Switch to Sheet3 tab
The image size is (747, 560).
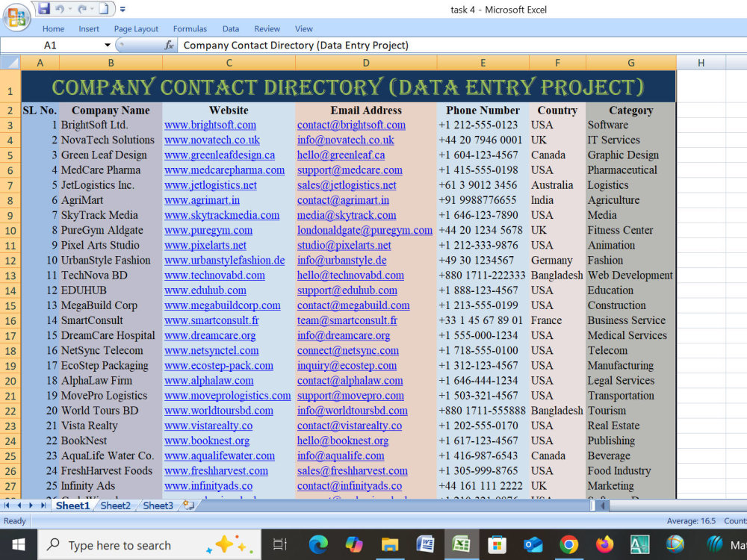pos(158,505)
